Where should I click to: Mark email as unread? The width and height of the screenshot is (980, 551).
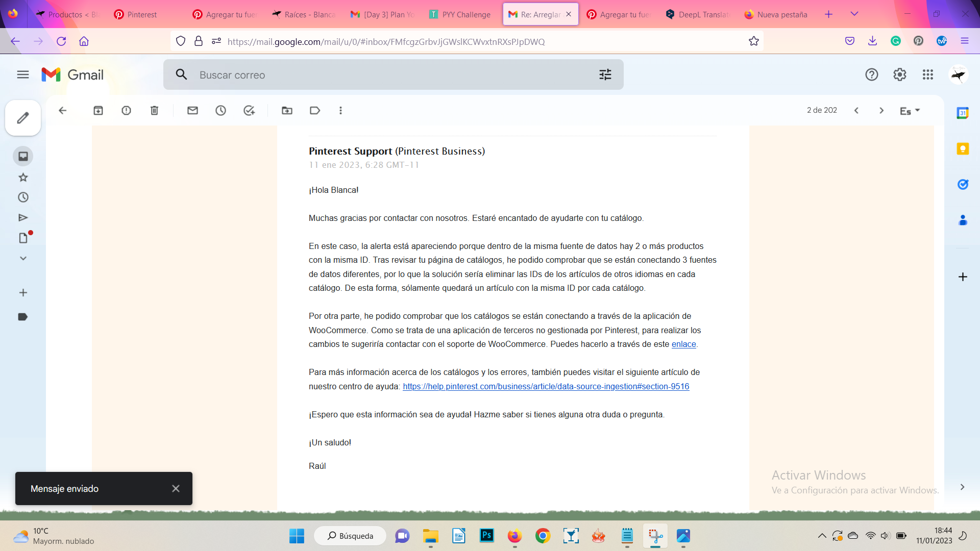click(x=192, y=110)
